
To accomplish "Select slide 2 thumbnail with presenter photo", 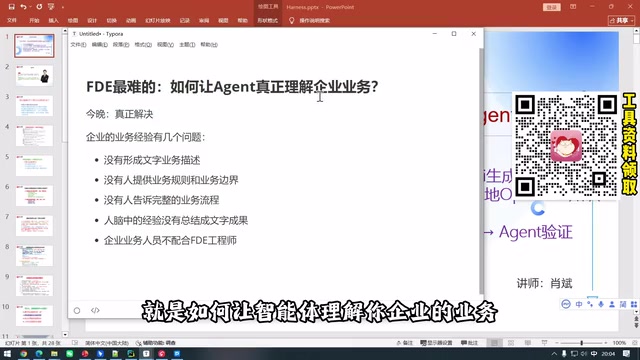I will [x=34, y=76].
